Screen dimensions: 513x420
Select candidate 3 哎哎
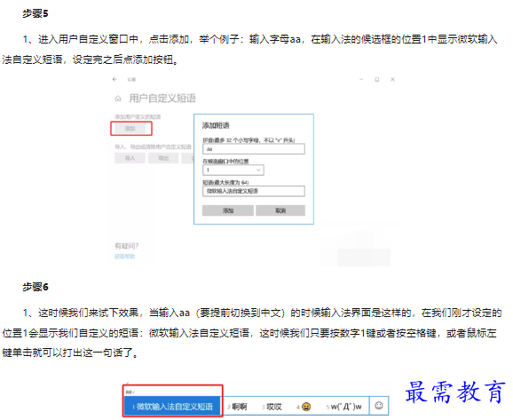pos(272,407)
